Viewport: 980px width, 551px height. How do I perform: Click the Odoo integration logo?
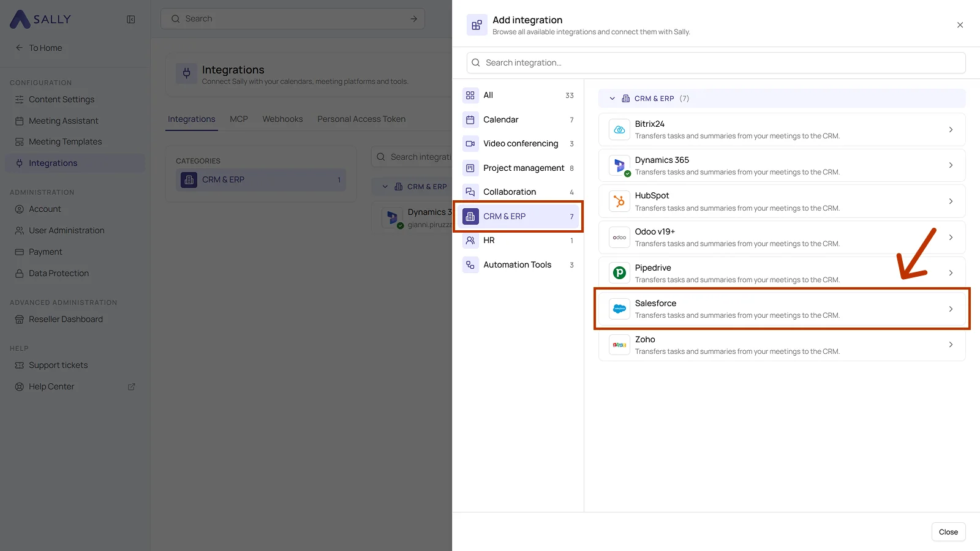(619, 238)
